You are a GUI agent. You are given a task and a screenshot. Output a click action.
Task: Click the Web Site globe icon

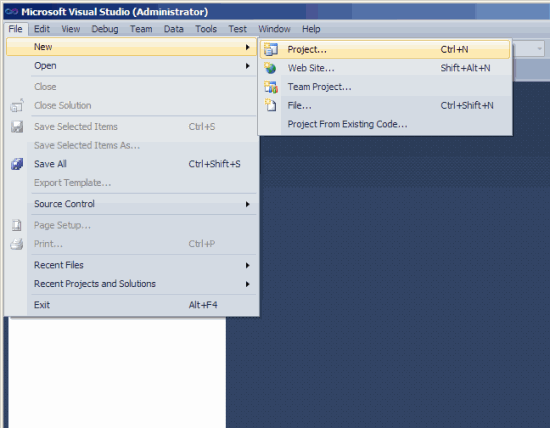[x=270, y=68]
